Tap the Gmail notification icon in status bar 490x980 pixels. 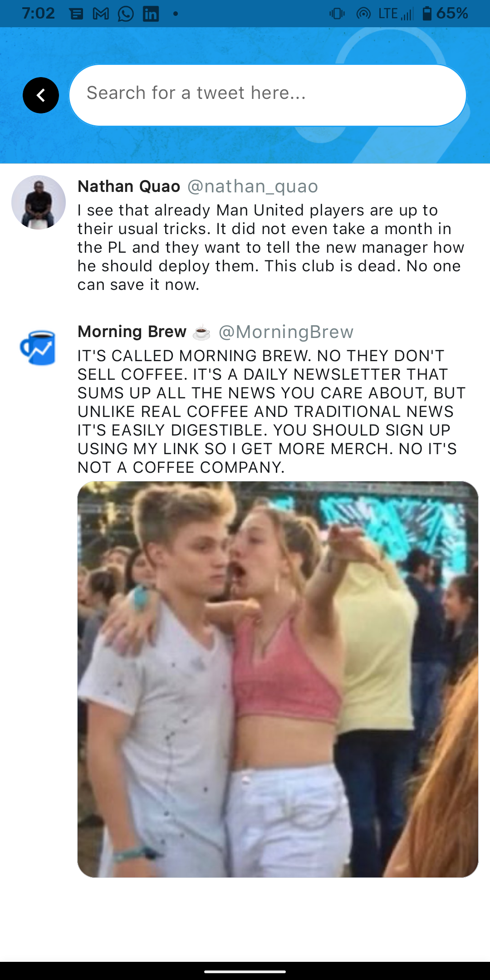101,14
